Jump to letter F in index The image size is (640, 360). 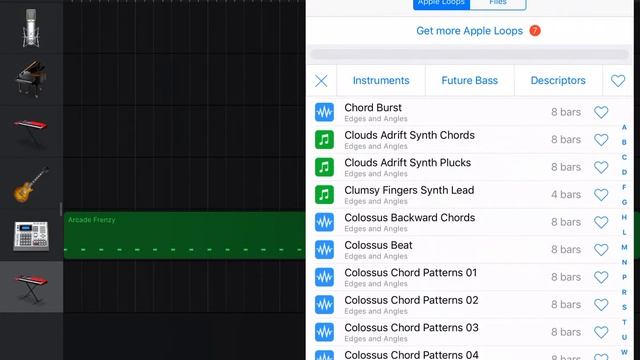624,187
